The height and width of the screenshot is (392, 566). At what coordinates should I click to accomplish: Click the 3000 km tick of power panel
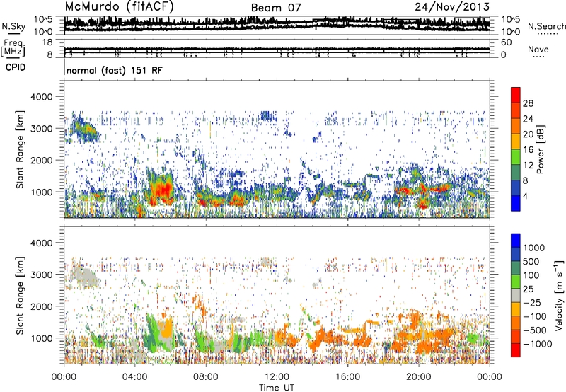tap(42, 129)
